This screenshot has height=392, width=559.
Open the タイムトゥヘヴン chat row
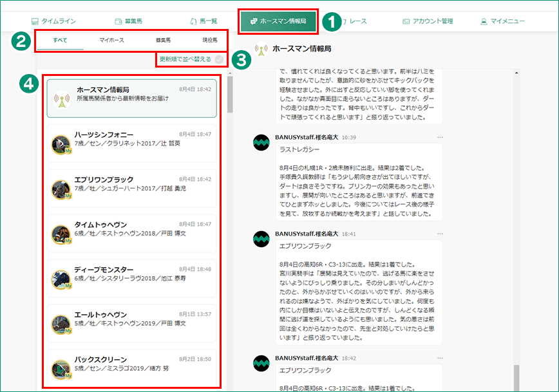click(x=131, y=234)
